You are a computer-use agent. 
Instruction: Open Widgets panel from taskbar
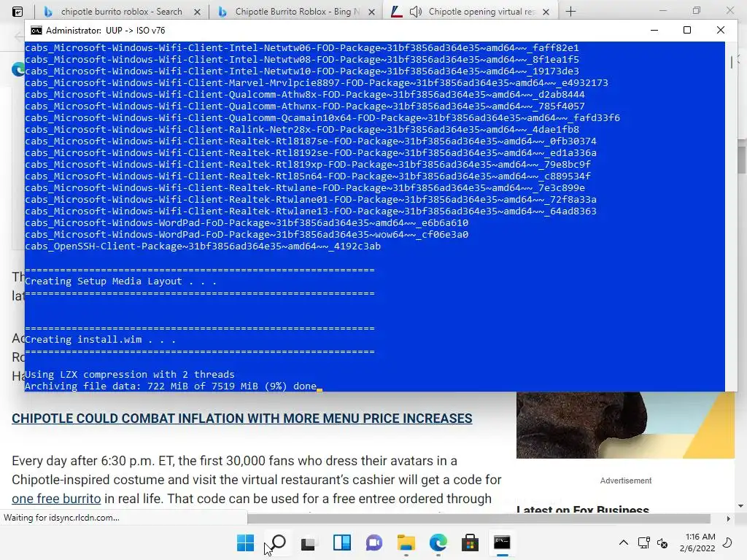click(x=341, y=542)
